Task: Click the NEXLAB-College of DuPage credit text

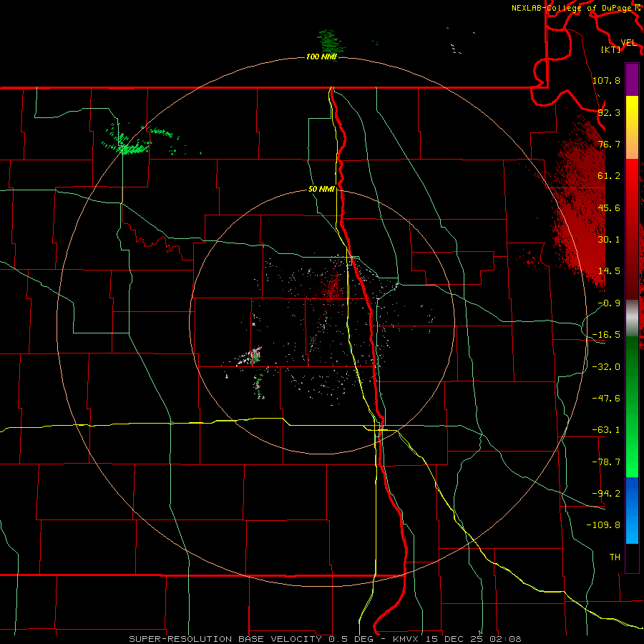Action: 573,8
